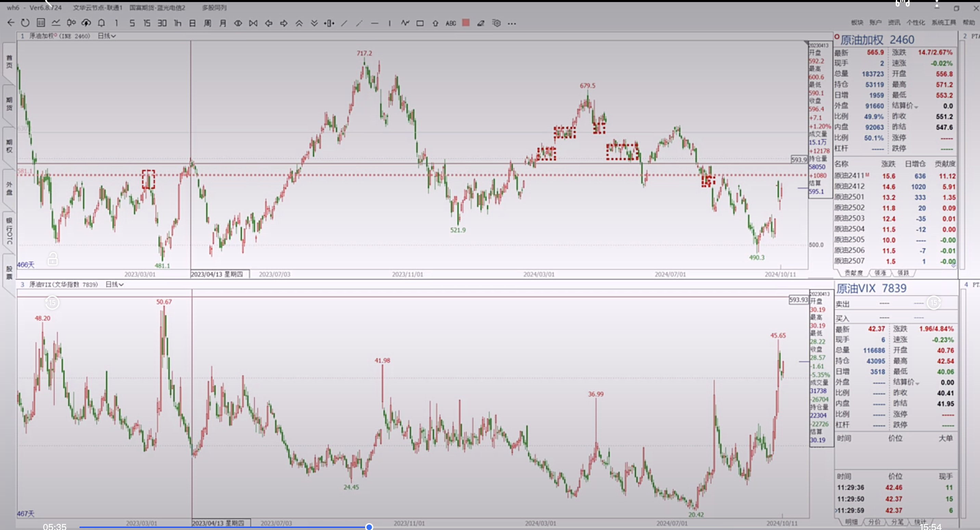
Task: Click the cloud upload icon
Action: [86, 23]
